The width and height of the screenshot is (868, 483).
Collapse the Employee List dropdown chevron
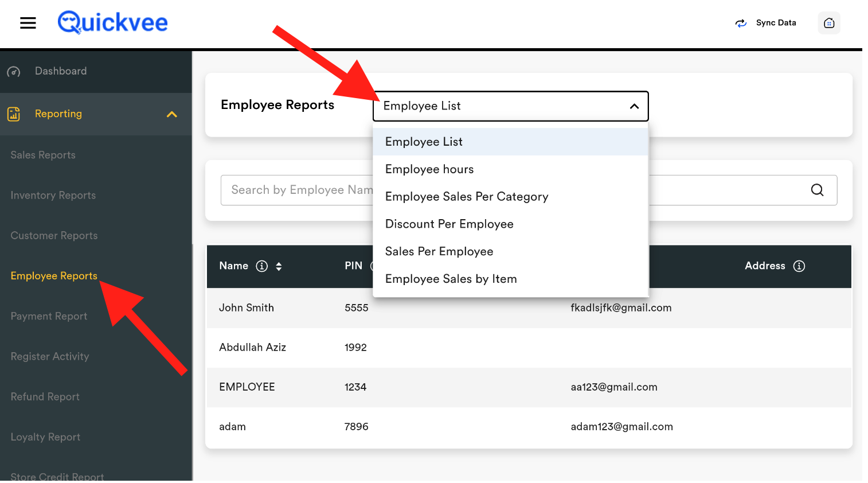click(x=634, y=106)
